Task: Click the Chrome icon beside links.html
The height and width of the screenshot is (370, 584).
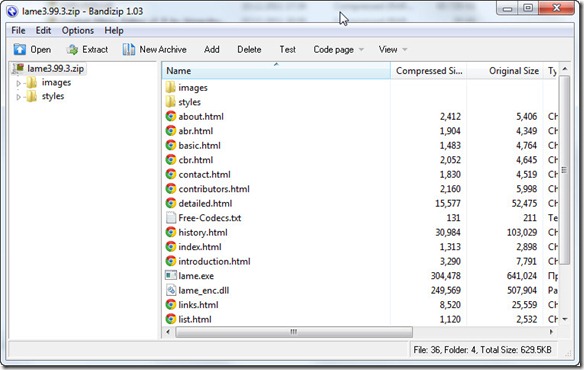Action: [x=171, y=304]
